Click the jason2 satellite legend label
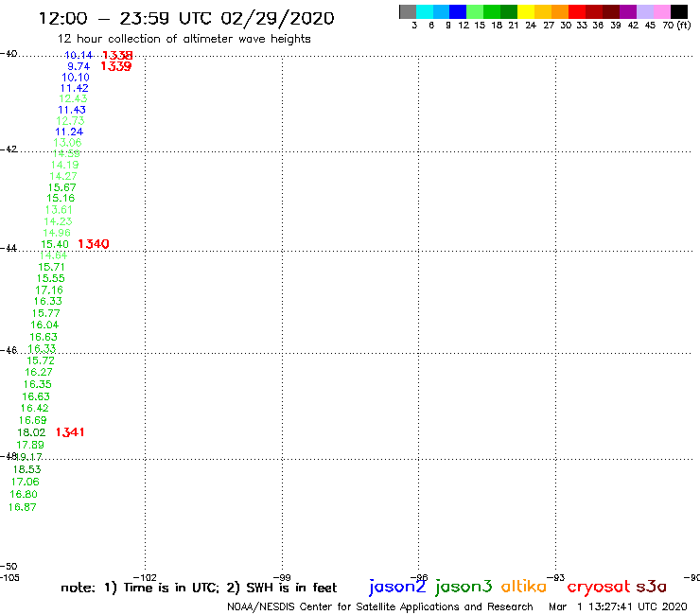Image resolution: width=700 pixels, height=615 pixels. [x=397, y=587]
